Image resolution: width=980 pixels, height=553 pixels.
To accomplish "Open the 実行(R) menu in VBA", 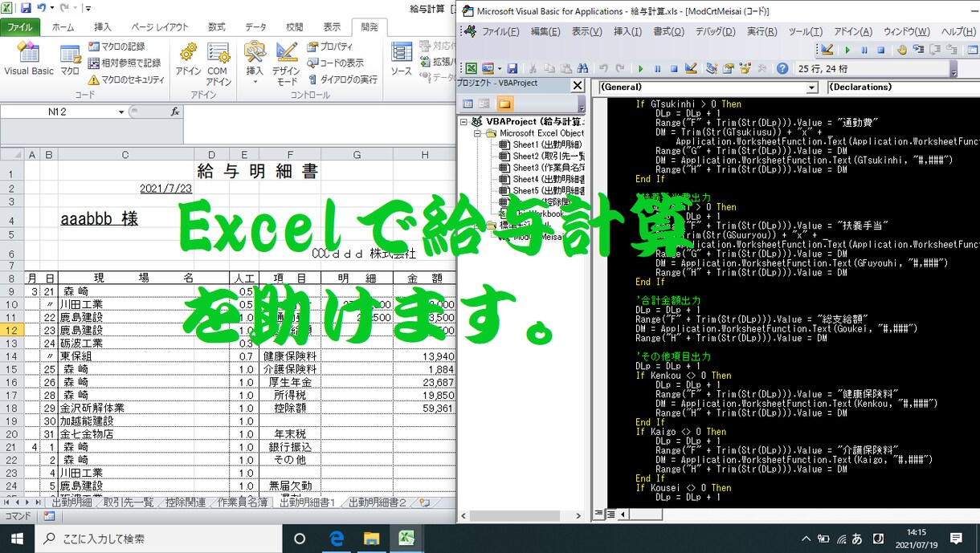I will coord(762,31).
